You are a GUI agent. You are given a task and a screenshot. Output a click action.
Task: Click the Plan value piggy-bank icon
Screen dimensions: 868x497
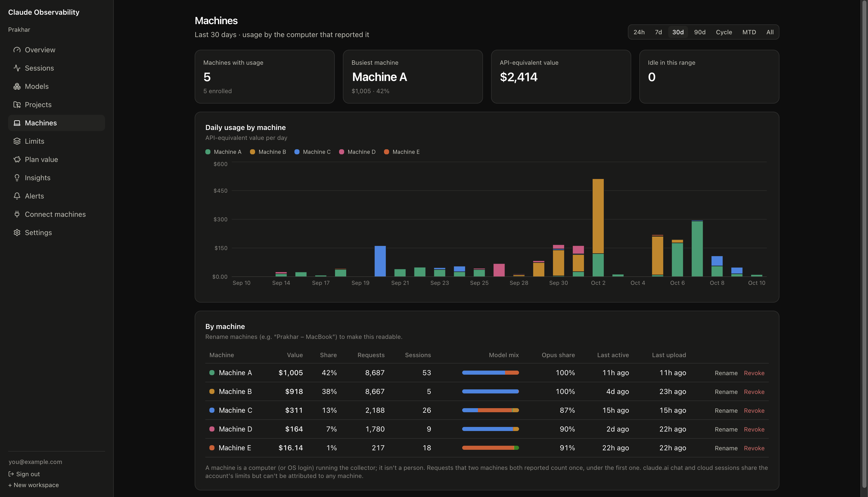17,159
